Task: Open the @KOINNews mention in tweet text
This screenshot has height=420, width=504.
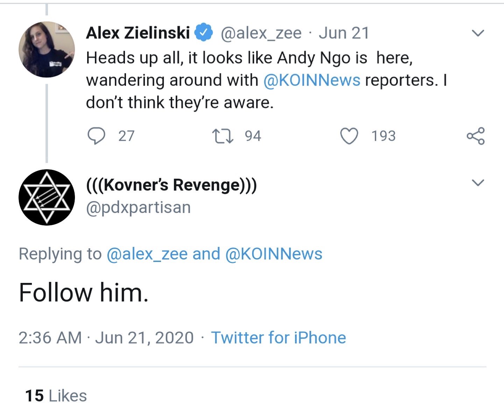Action: (x=311, y=80)
